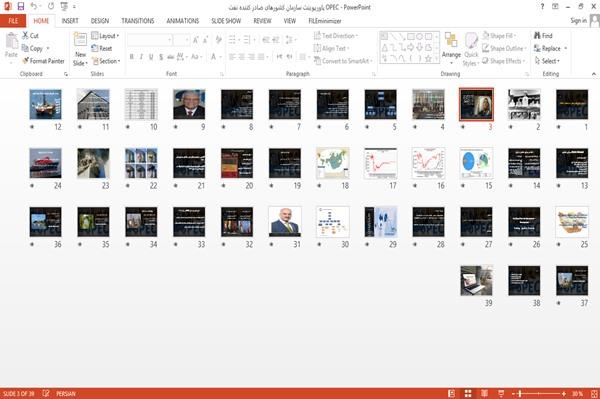Switch to the SLIDE SHOW tab

pos(226,21)
